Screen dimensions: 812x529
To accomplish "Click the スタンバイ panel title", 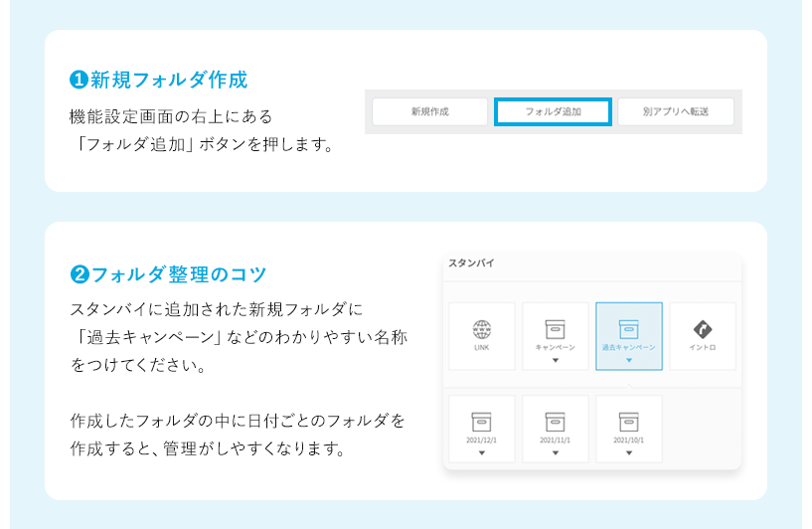I will pos(471,263).
